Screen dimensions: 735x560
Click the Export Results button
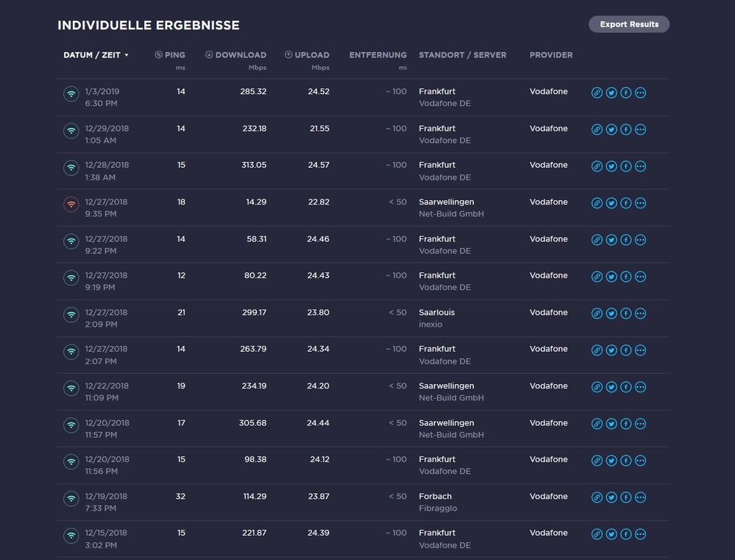[x=628, y=24]
